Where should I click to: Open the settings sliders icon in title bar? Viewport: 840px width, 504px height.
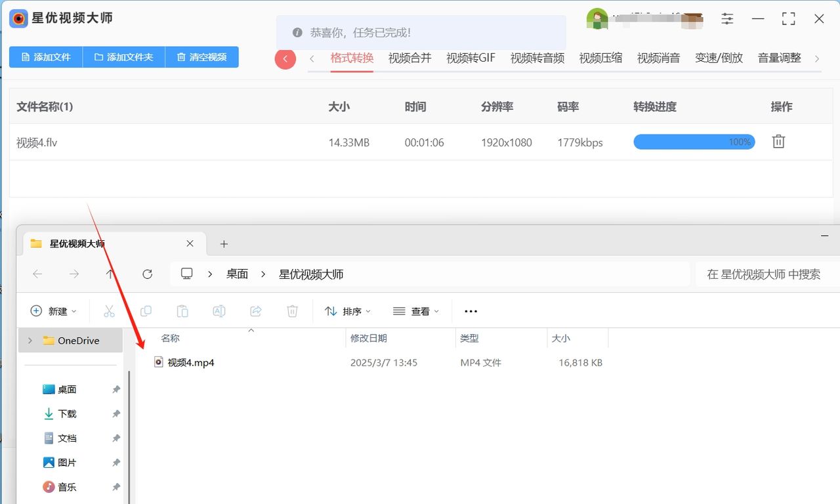(x=726, y=19)
